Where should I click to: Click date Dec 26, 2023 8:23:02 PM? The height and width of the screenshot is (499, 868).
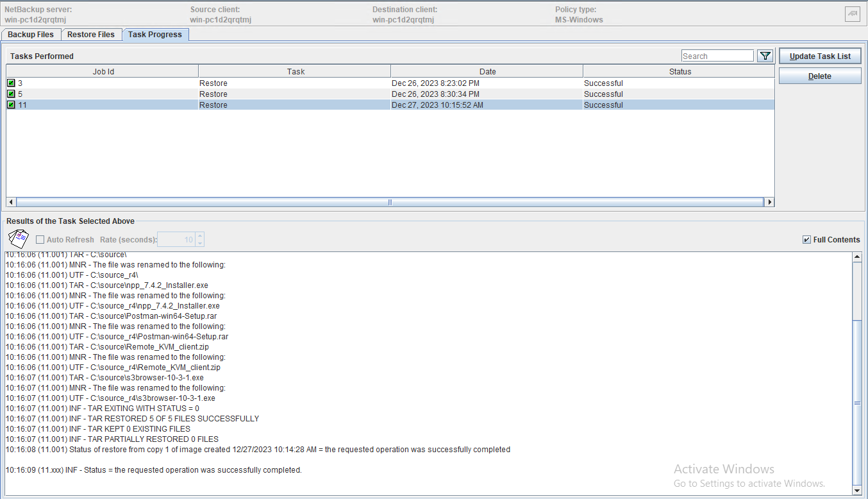(435, 83)
